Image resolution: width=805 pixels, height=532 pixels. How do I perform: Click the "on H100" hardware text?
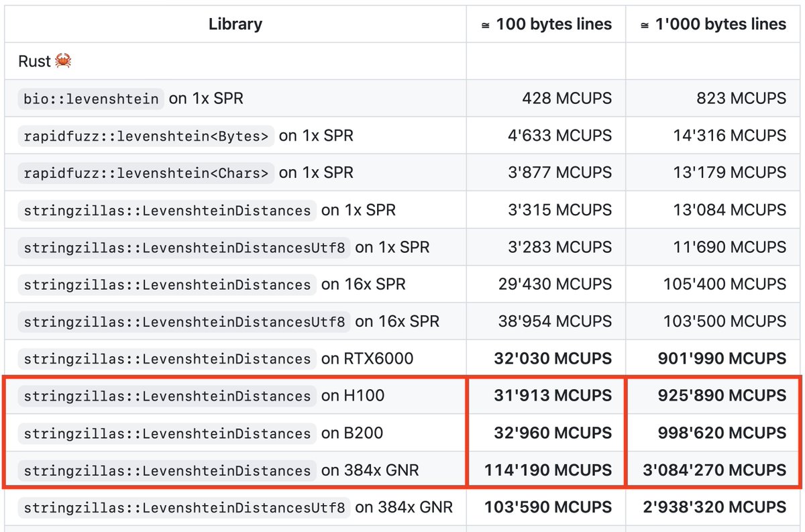(x=353, y=396)
